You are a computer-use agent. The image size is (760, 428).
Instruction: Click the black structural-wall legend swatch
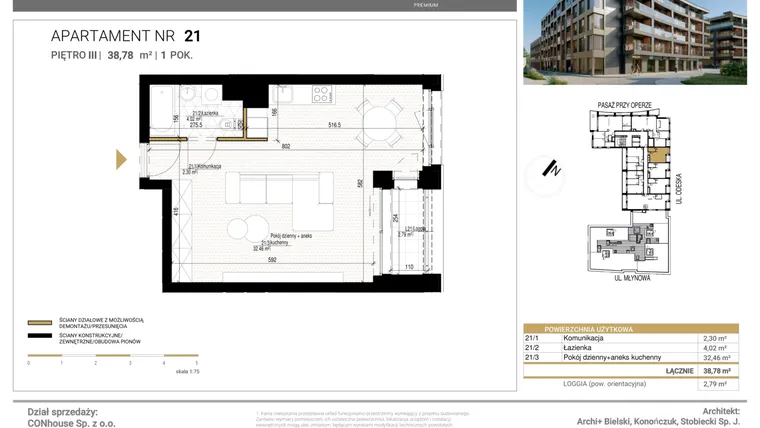click(x=40, y=335)
